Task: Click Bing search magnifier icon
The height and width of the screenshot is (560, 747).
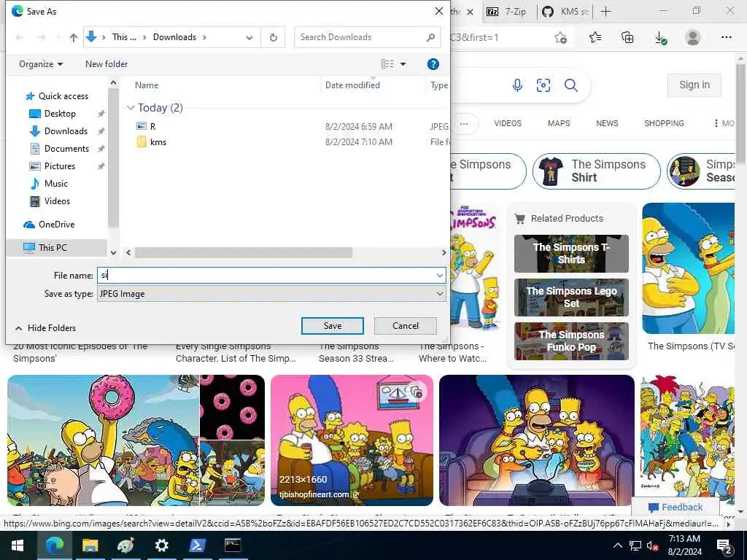Action: pyautogui.click(x=570, y=85)
